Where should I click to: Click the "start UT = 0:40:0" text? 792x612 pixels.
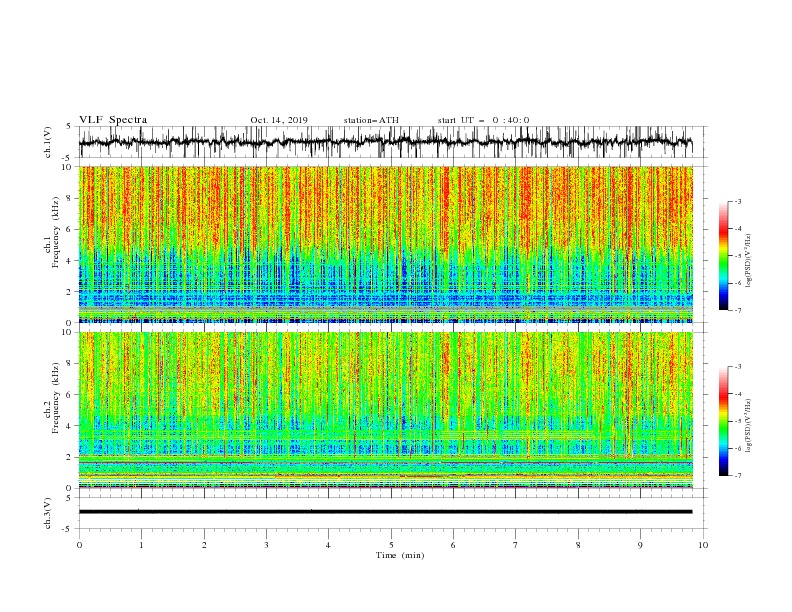pyautogui.click(x=483, y=120)
